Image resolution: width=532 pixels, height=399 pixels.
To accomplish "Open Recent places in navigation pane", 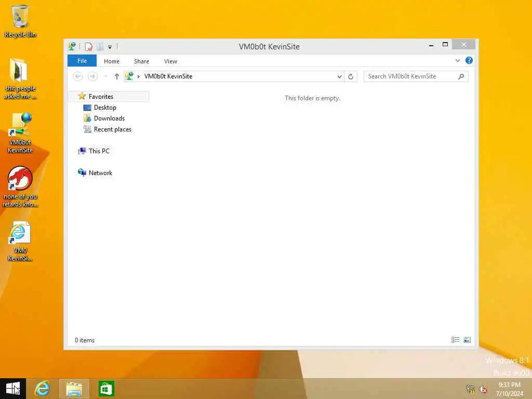I will click(113, 129).
